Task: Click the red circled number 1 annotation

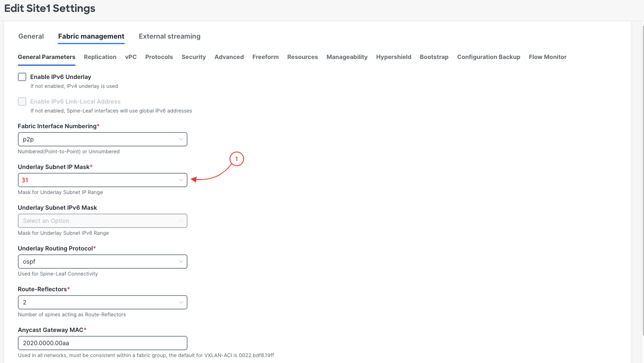Action: click(x=237, y=159)
